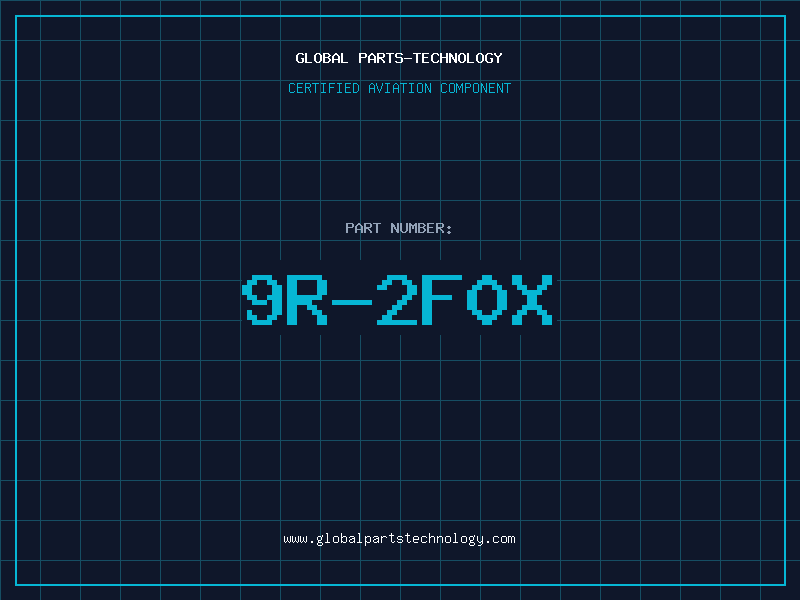
Task: Click the digit 2 in the part number
Action: [397, 300]
